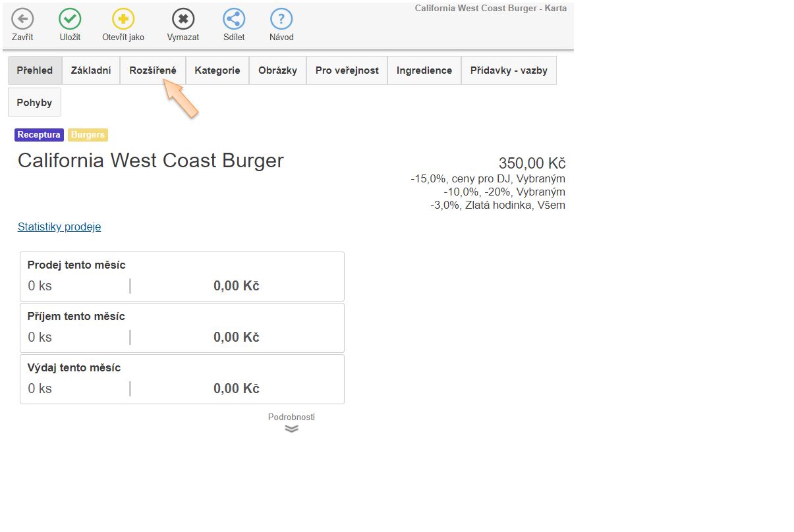Open the Ingredience tab
The width and height of the screenshot is (794, 532).
[x=424, y=70]
